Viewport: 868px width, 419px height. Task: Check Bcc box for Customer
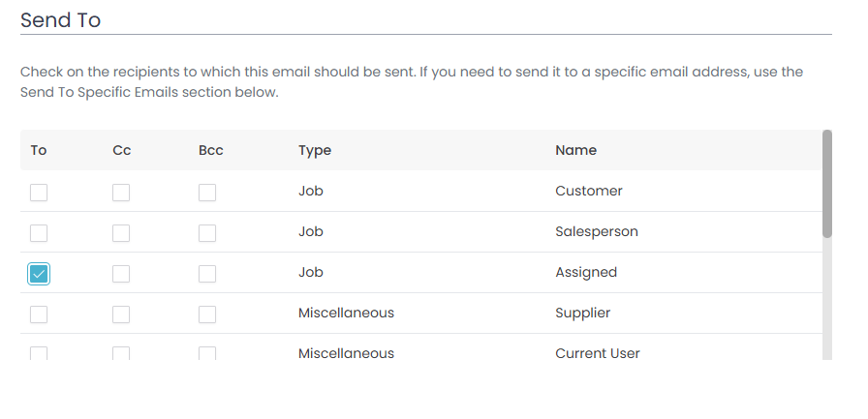[x=207, y=193]
